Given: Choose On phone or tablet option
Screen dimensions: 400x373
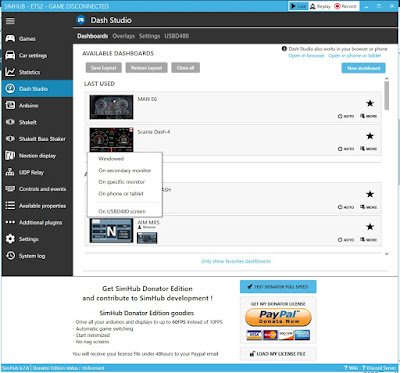Looking at the screenshot, I should 125,194.
